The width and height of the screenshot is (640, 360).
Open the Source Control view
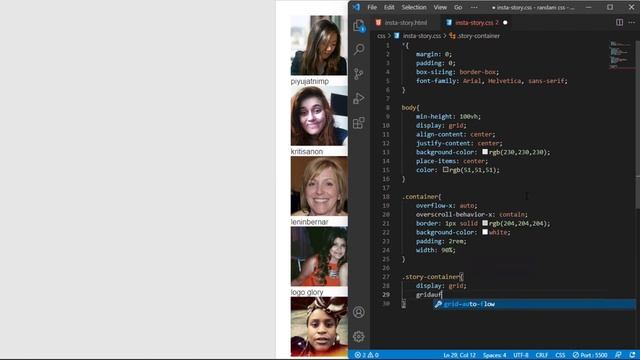click(359, 74)
